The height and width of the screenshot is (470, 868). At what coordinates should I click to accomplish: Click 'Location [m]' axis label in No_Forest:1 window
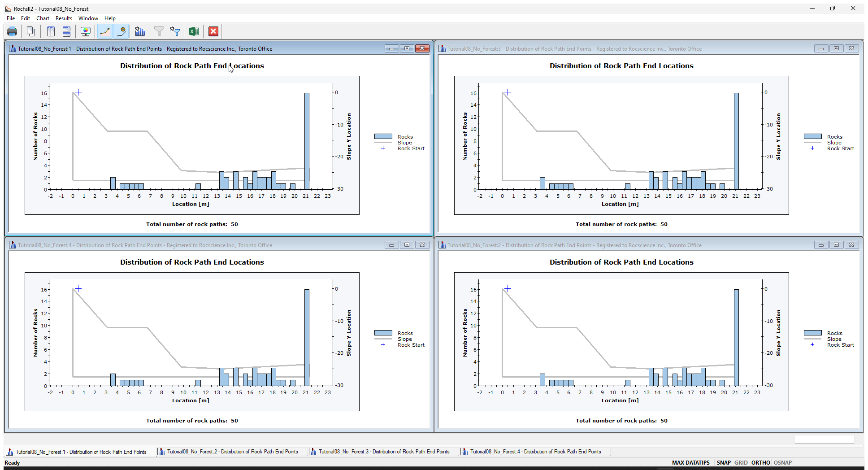(x=191, y=204)
